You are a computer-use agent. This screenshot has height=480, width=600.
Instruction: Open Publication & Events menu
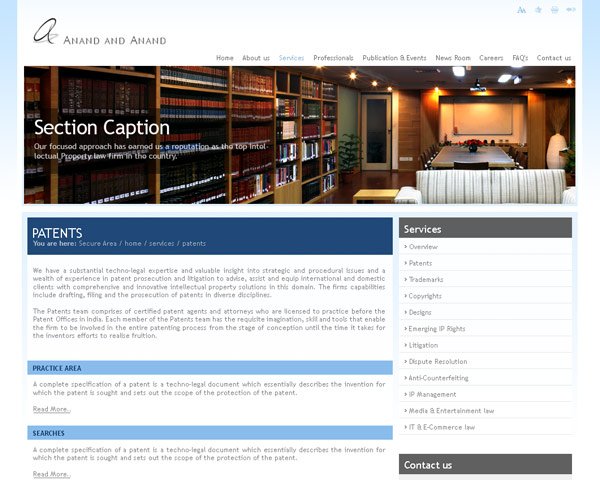pyautogui.click(x=394, y=58)
